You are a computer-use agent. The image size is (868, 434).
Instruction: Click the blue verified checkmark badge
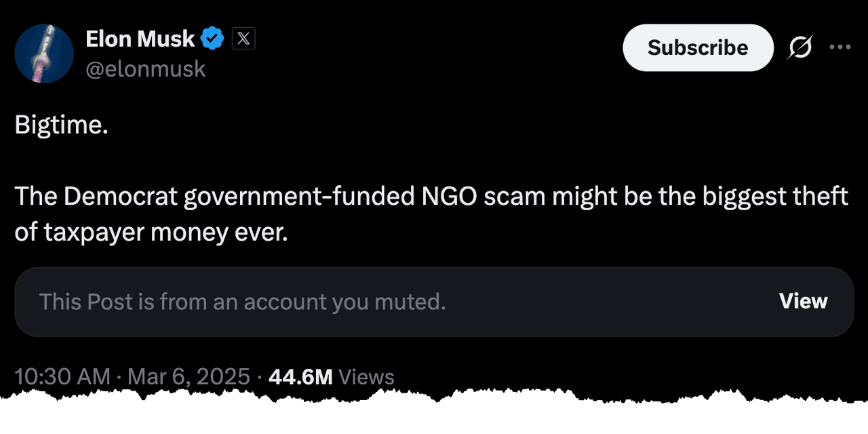pyautogui.click(x=213, y=39)
